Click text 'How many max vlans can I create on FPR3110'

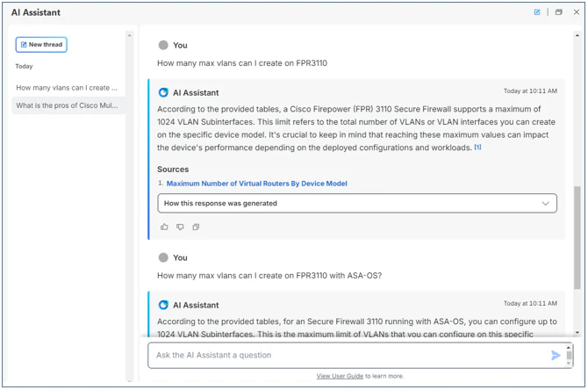click(x=242, y=63)
